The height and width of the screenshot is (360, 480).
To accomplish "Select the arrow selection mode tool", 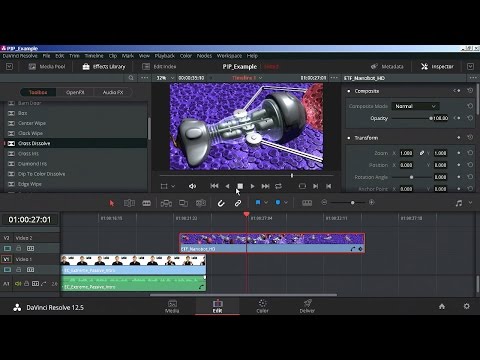I will (112, 203).
